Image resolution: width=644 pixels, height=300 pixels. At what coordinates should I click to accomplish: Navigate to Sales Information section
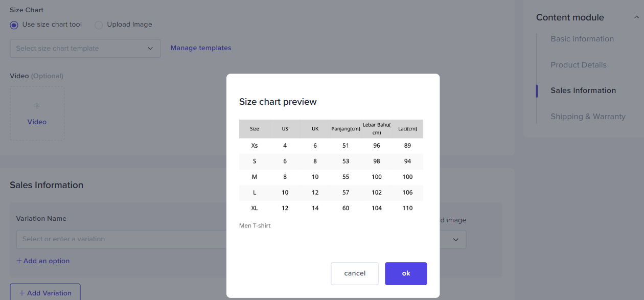click(583, 90)
